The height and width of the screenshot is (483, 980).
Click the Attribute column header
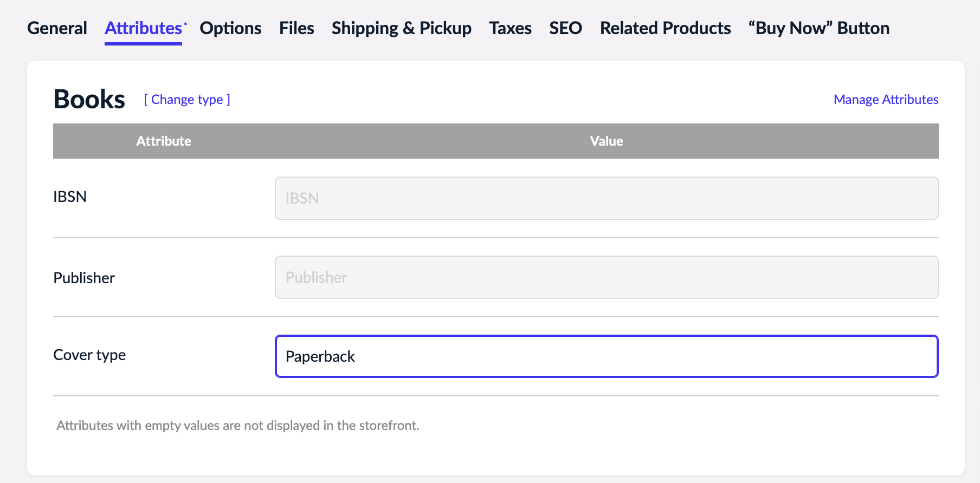pyautogui.click(x=164, y=141)
